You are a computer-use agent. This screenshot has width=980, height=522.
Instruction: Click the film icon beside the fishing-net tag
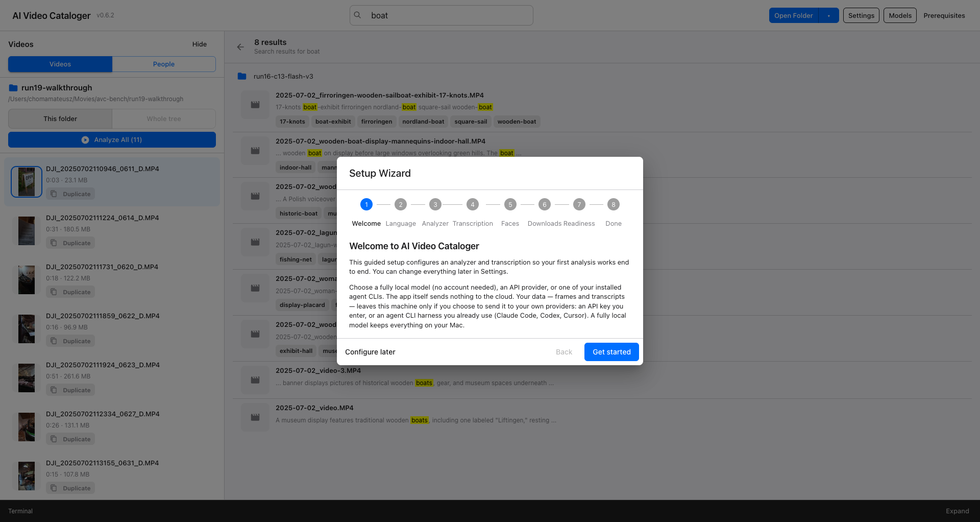[255, 242]
